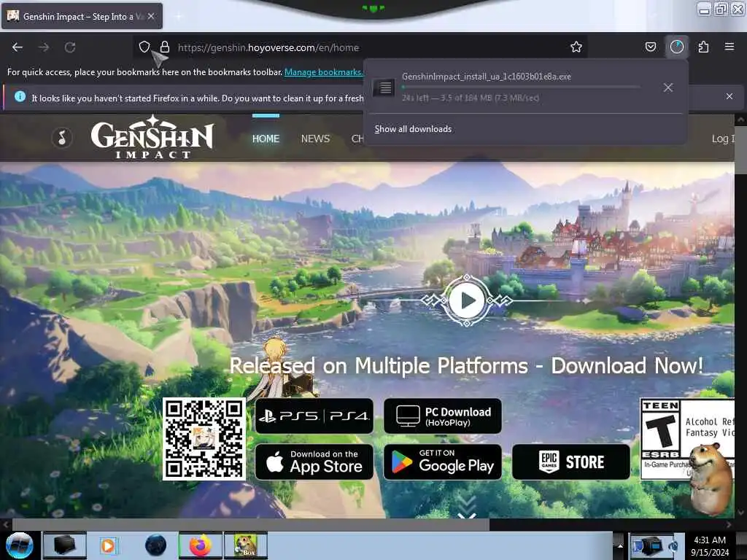This screenshot has height=560, width=747.
Task: Go back using the browser back arrow
Action: click(18, 47)
